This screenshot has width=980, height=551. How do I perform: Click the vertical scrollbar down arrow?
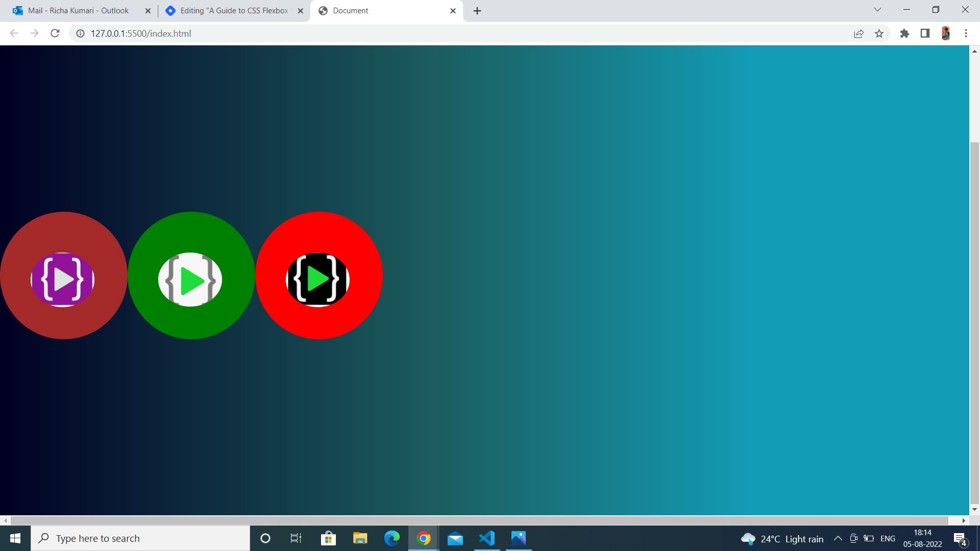(x=974, y=509)
